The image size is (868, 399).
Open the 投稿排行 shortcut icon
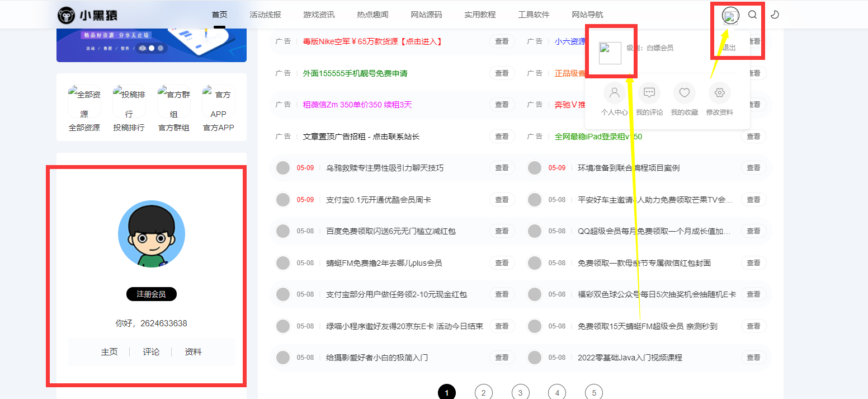129,101
